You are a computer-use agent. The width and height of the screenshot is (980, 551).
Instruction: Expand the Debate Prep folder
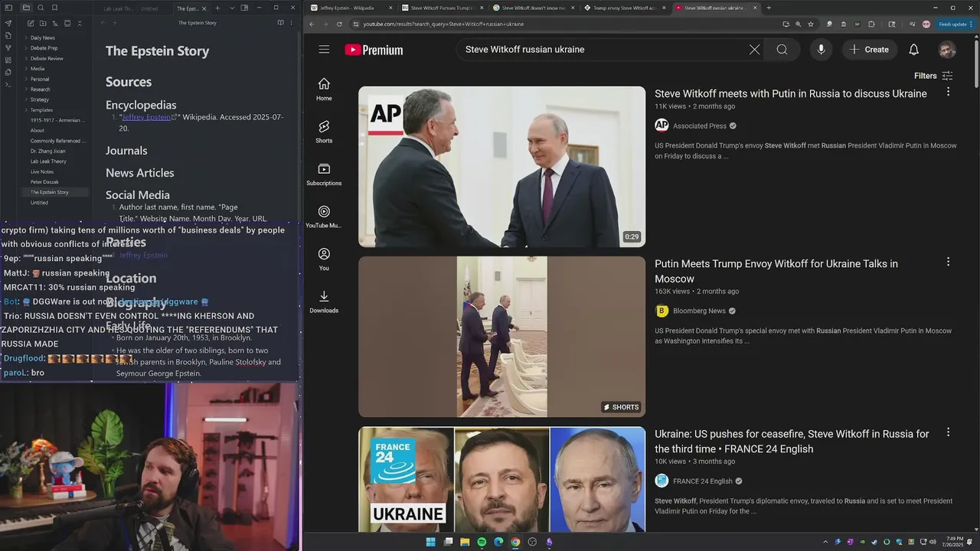pyautogui.click(x=44, y=48)
